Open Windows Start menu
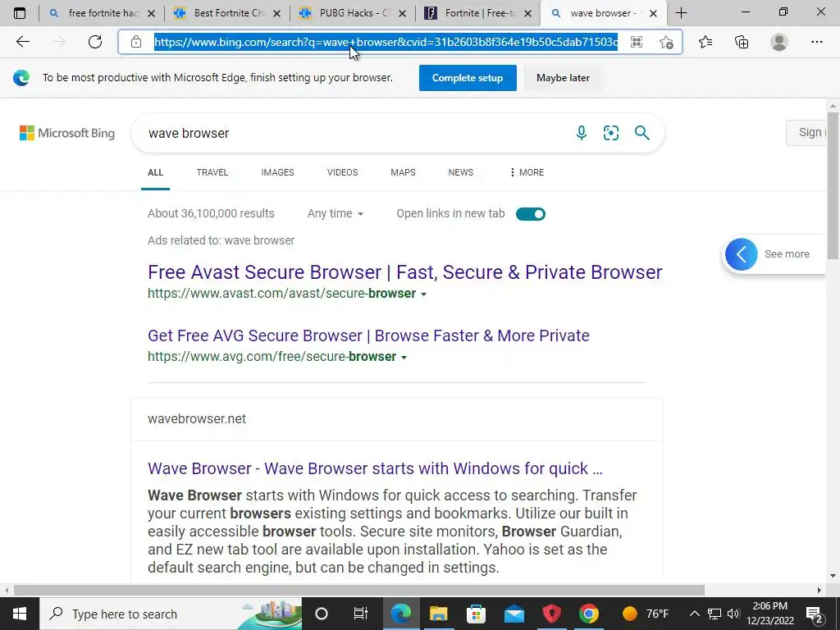Viewport: 840px width, 630px height. point(20,614)
